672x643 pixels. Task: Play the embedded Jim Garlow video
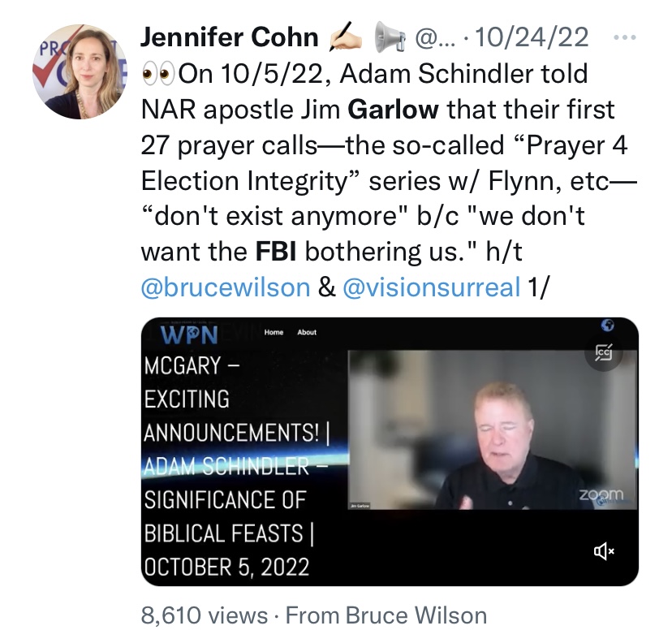(493, 429)
